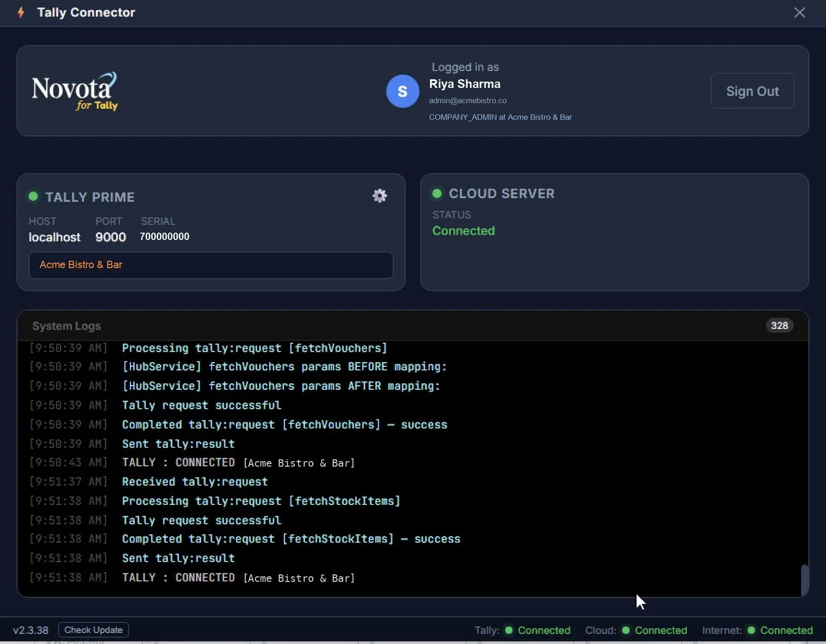Click the 328 log count badge
This screenshot has height=644, width=826.
tap(779, 326)
